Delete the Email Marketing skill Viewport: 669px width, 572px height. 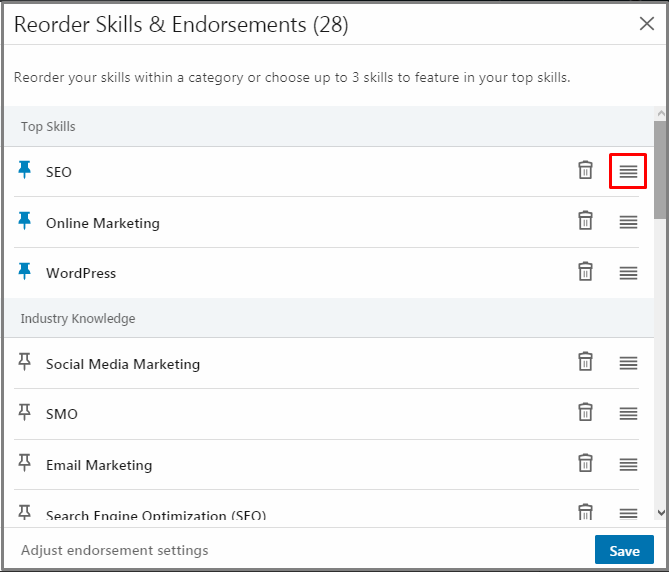(586, 464)
